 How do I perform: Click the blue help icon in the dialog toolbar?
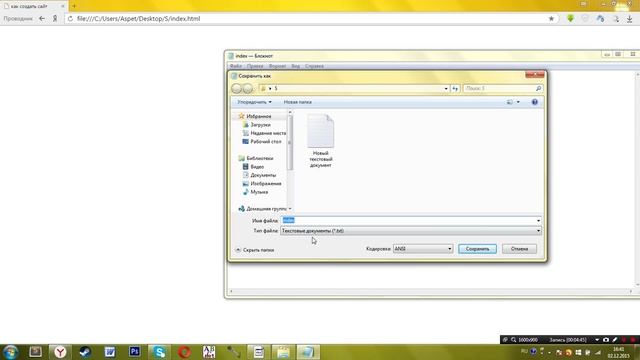pos(535,102)
